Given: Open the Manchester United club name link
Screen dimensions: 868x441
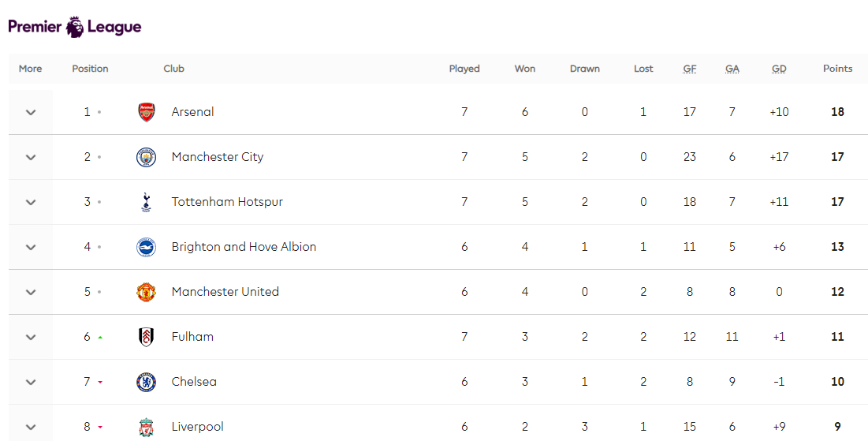Looking at the screenshot, I should point(225,291).
